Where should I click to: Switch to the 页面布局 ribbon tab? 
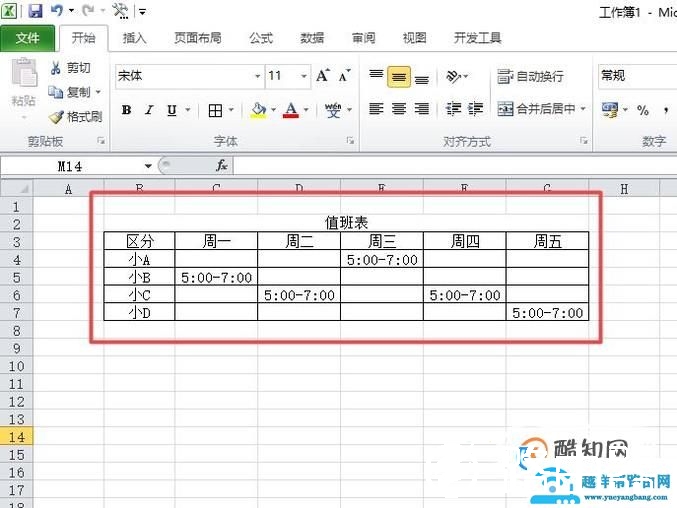coord(198,38)
